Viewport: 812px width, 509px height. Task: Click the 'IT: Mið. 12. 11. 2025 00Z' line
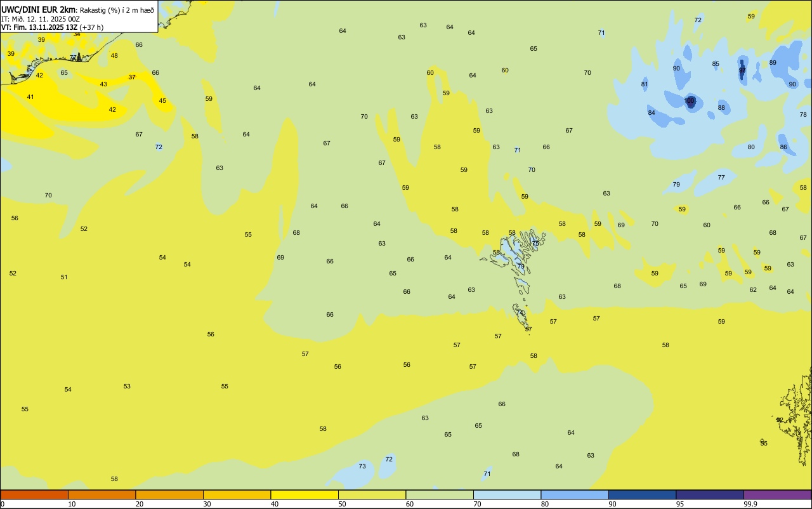point(41,19)
